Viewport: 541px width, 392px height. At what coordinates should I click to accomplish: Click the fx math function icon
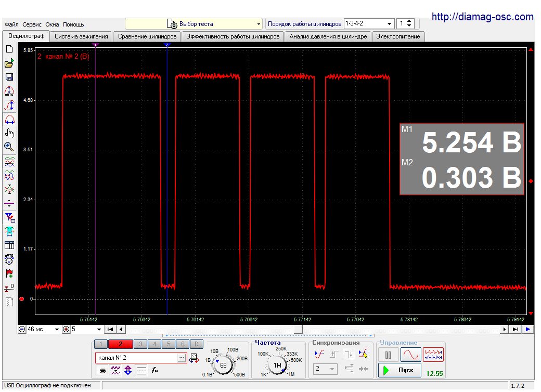click(154, 371)
